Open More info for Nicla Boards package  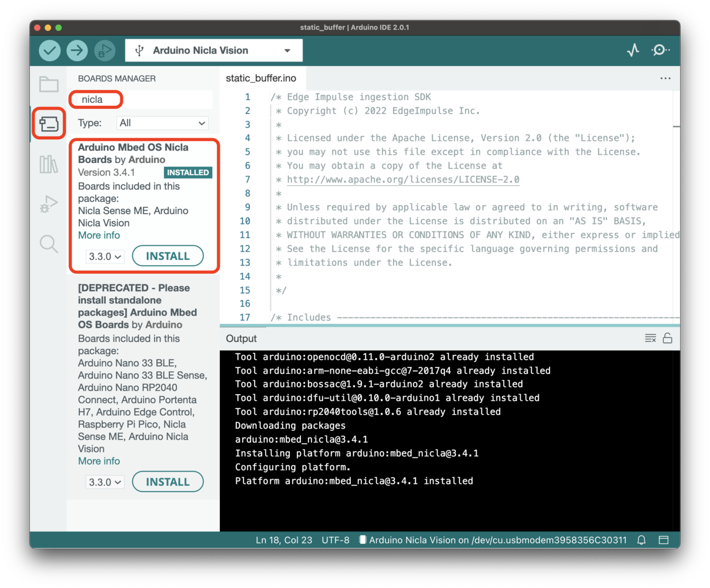point(99,235)
